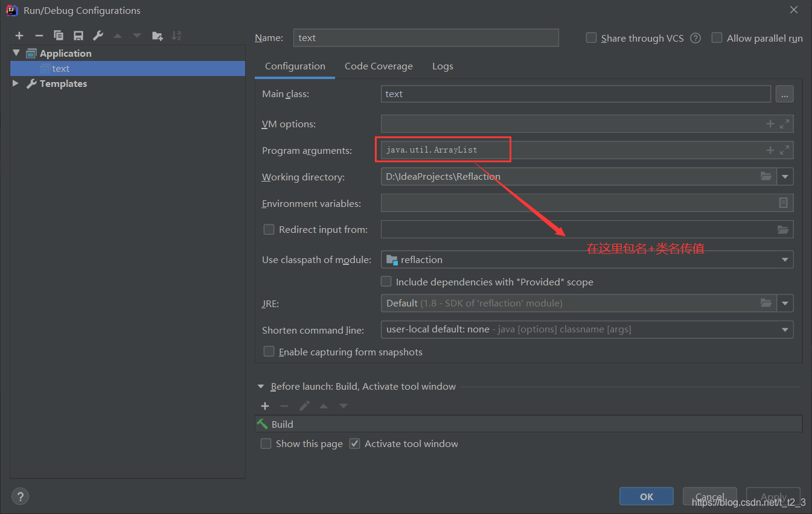812x514 pixels.
Task: Click the Cancel button
Action: click(x=710, y=497)
